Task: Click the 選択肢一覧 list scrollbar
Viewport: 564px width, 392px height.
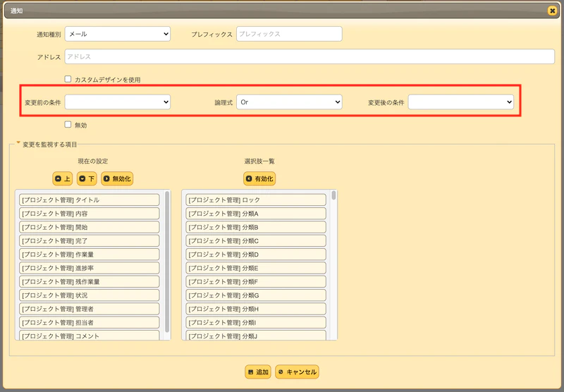Action: 333,195
